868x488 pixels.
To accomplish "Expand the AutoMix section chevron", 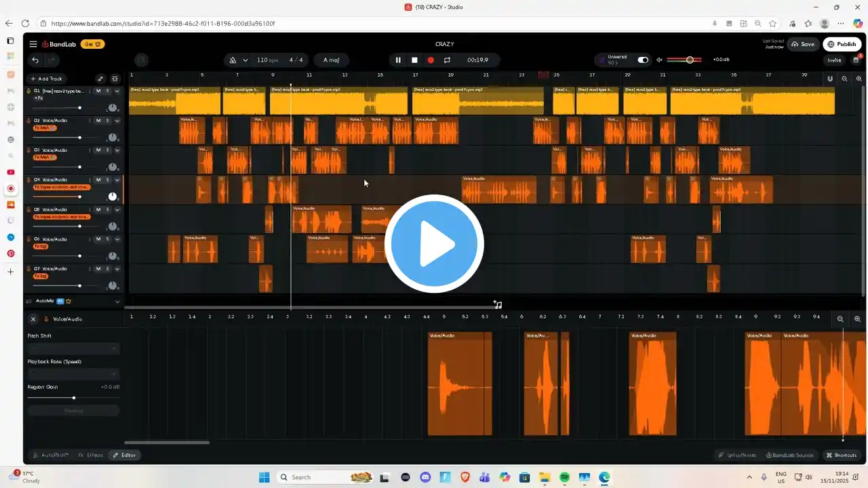I will (117, 302).
